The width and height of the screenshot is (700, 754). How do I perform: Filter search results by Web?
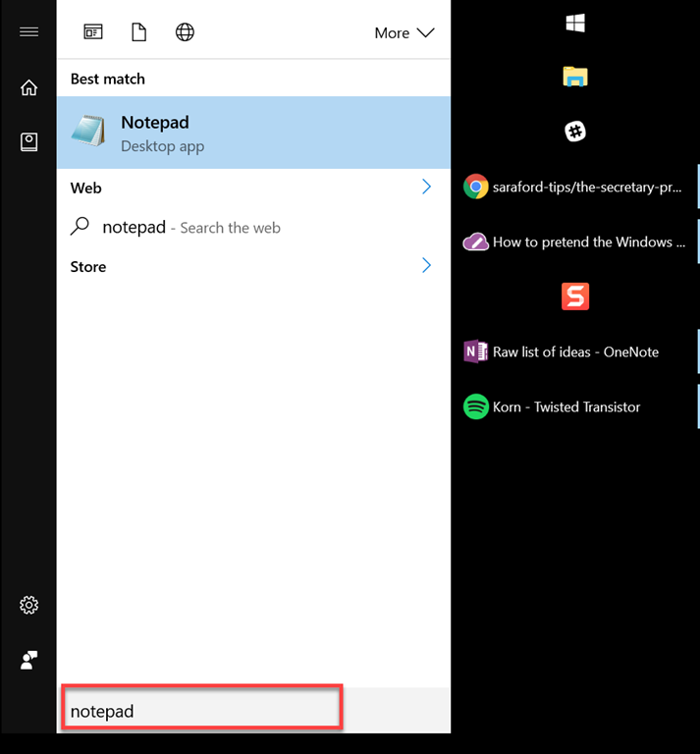coord(185,32)
